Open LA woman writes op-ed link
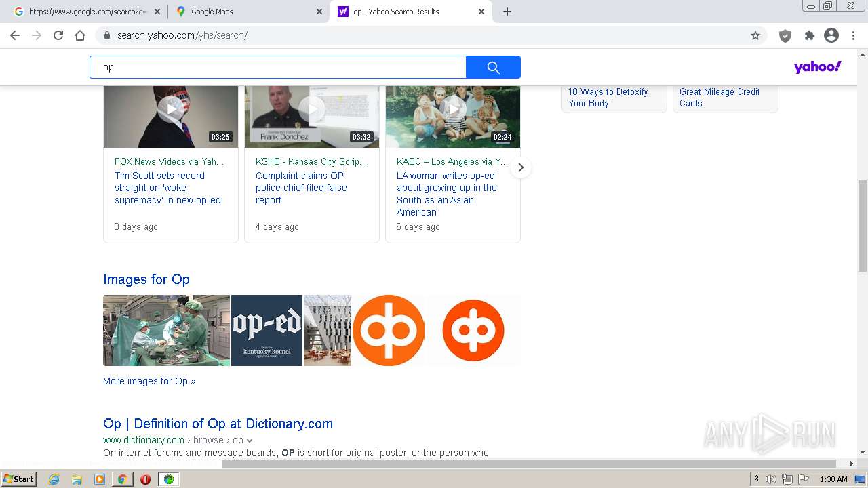 pos(447,194)
